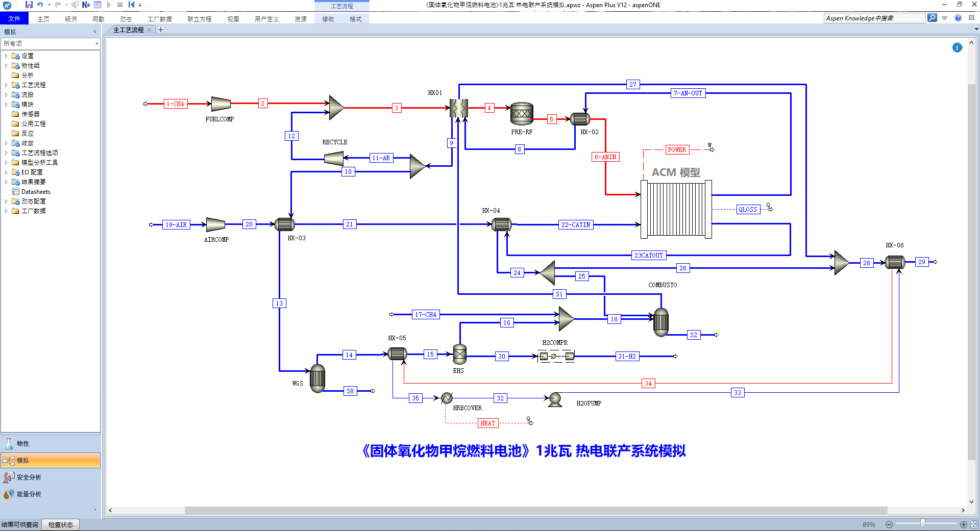Switch to the 模拟 environment

click(x=50, y=461)
